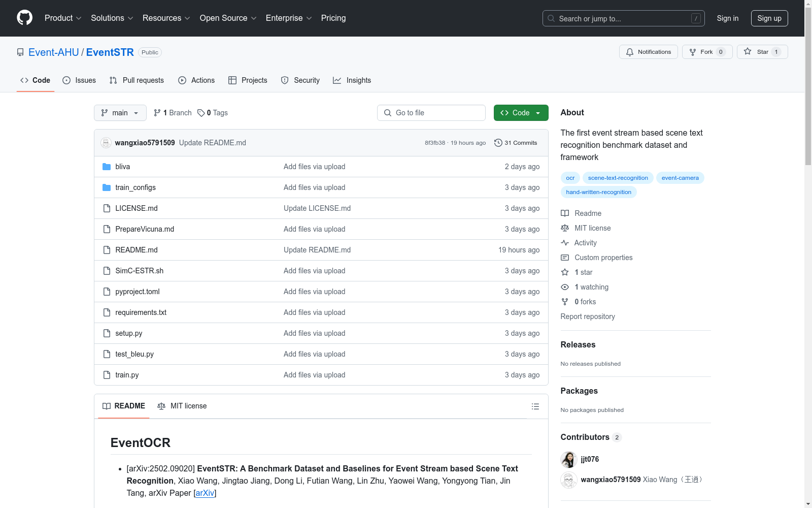This screenshot has width=812, height=508.
Task: Switch to the Actions tab
Action: click(196, 80)
